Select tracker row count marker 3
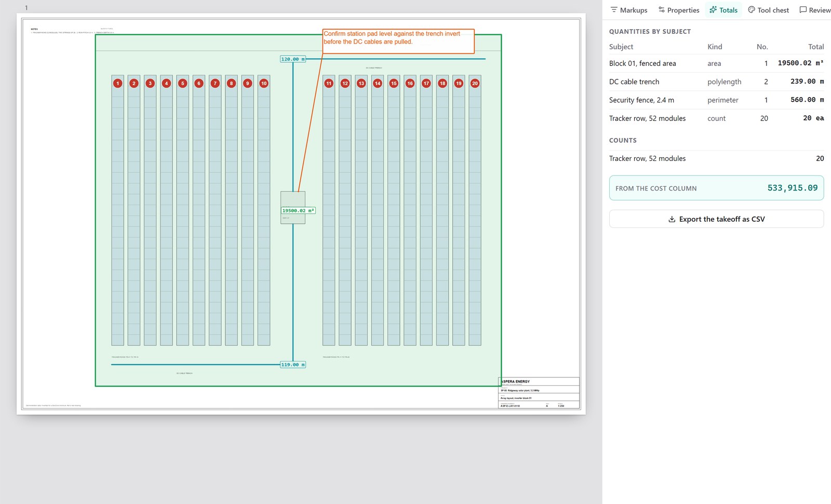The height and width of the screenshot is (504, 831). (150, 83)
